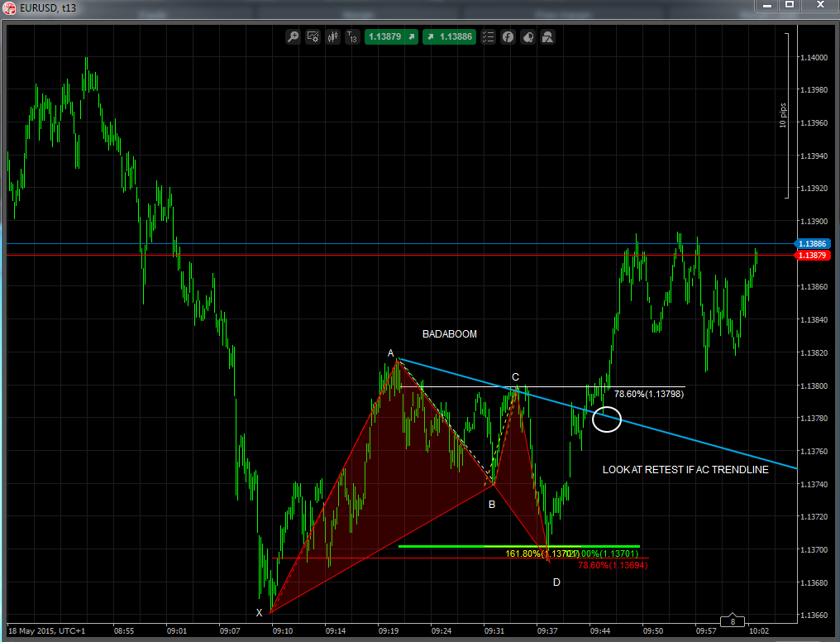840x642 pixels.
Task: Click the 10 pips scale indicator
Action: [x=783, y=115]
